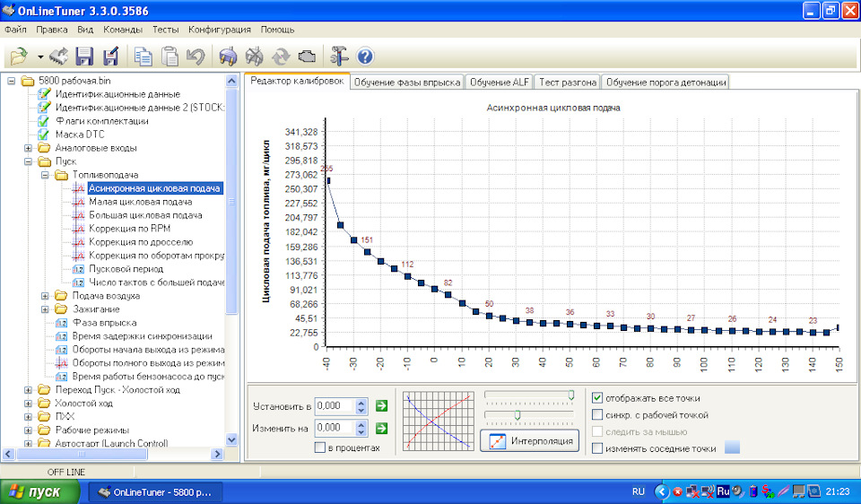Collapse the 'Топливоподача' tree folder
This screenshot has height=504, width=861.
[46, 175]
